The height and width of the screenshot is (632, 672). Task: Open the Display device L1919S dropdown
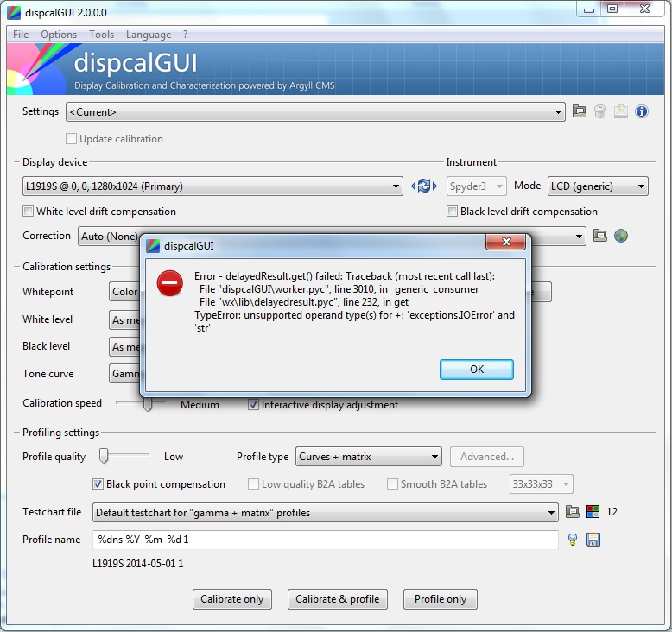coord(212,186)
